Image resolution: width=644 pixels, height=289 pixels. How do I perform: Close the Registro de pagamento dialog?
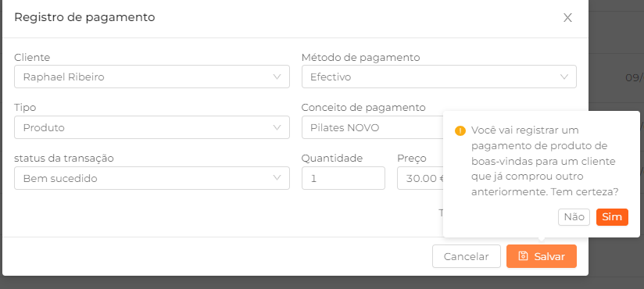(x=567, y=18)
